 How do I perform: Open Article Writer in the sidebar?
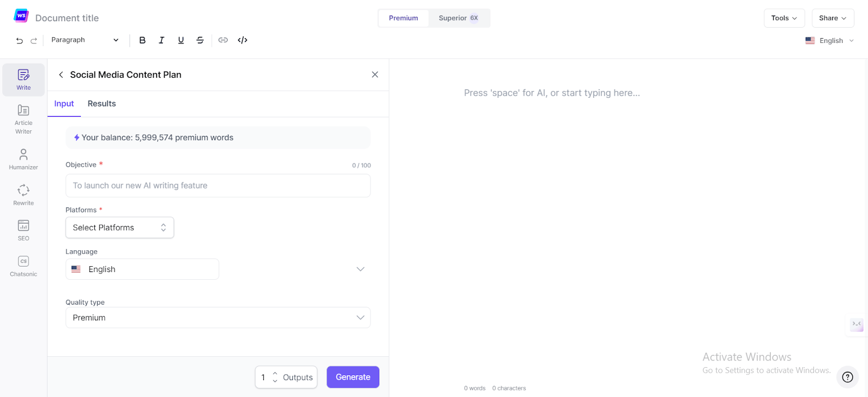23,119
